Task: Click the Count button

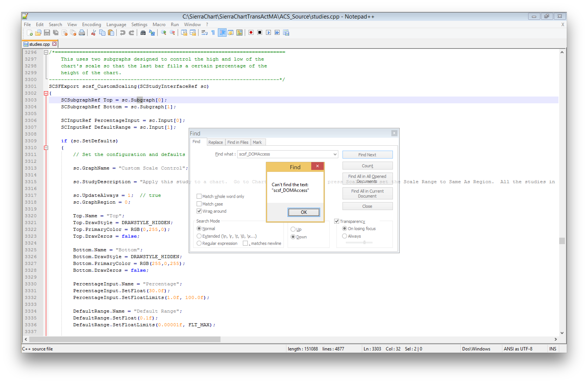Action: pyautogui.click(x=367, y=166)
